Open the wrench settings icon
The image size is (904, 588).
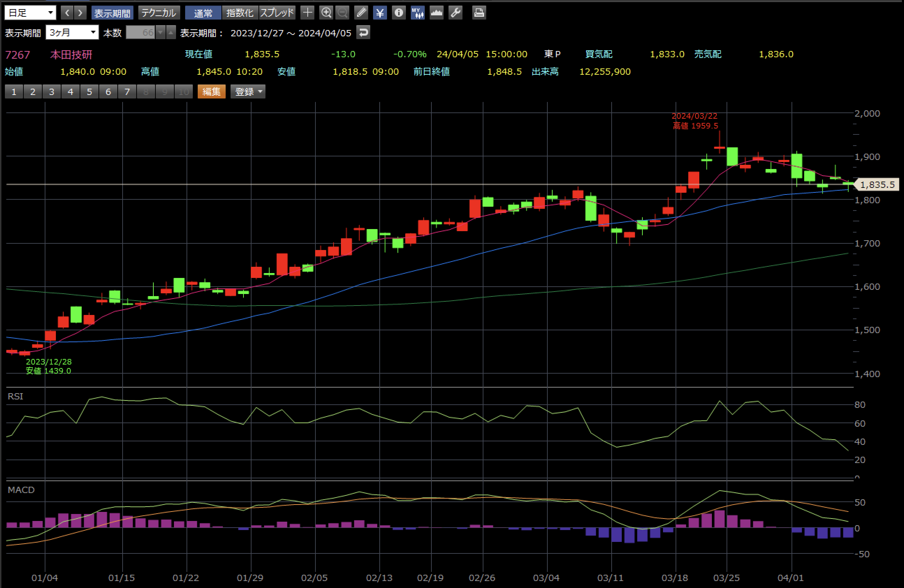(x=455, y=13)
